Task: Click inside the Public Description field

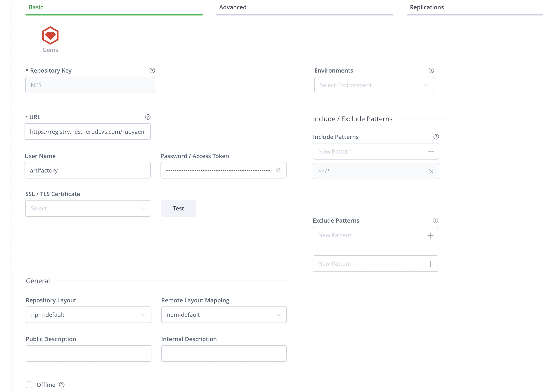Action: 88,353
